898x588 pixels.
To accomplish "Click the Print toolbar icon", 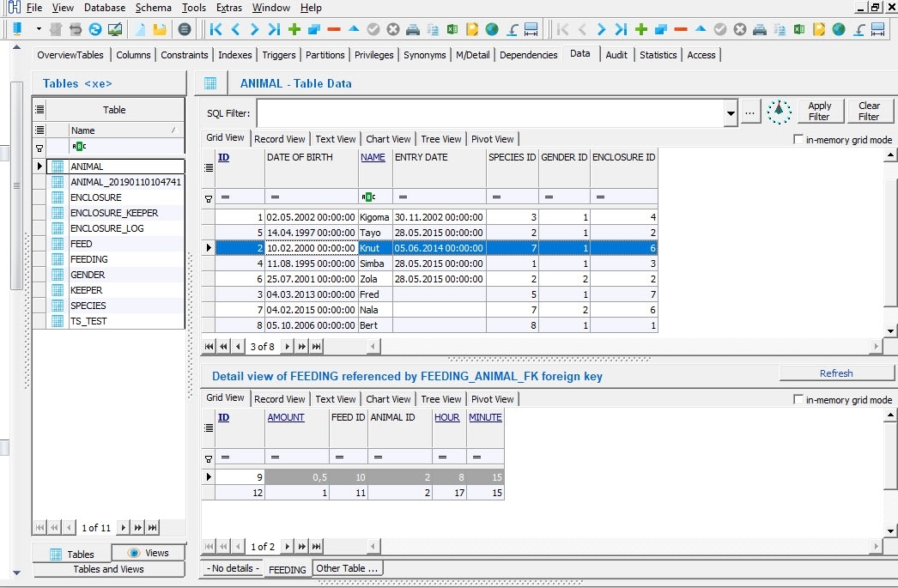I will click(x=412, y=28).
